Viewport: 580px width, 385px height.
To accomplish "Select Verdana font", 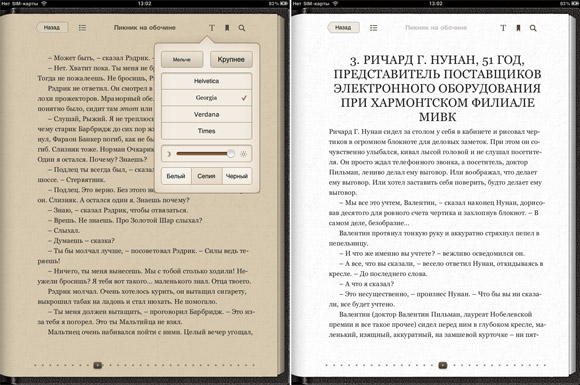I will click(x=206, y=114).
